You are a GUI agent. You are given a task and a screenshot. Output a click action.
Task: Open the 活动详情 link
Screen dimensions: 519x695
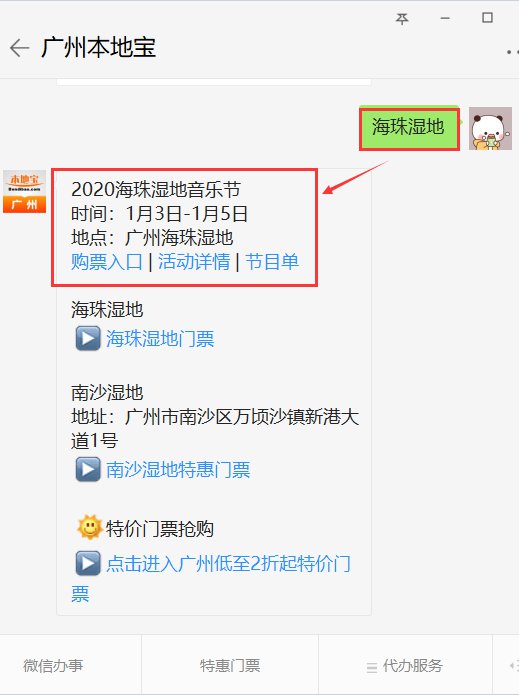point(194,262)
